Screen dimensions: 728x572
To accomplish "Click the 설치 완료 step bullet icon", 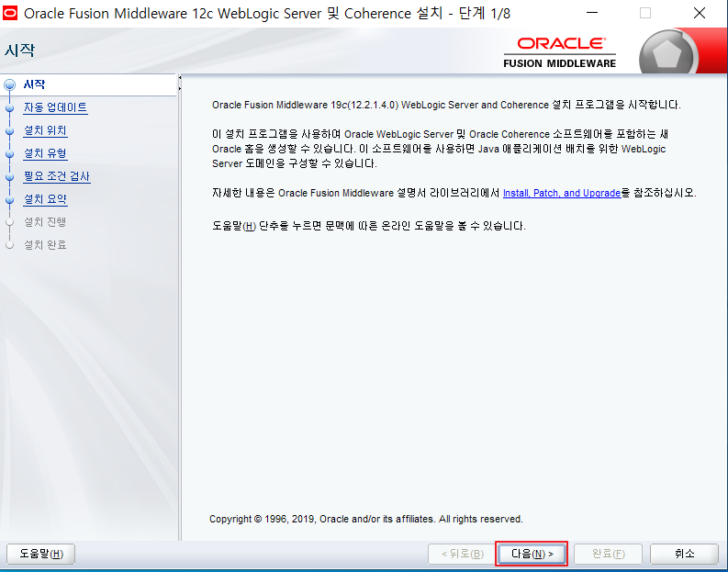I will tap(10, 245).
